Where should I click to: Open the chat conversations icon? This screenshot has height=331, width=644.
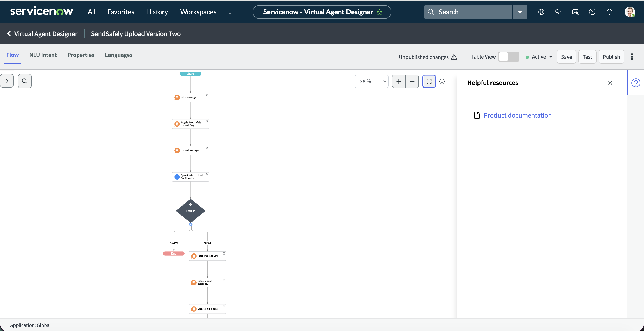pyautogui.click(x=558, y=12)
